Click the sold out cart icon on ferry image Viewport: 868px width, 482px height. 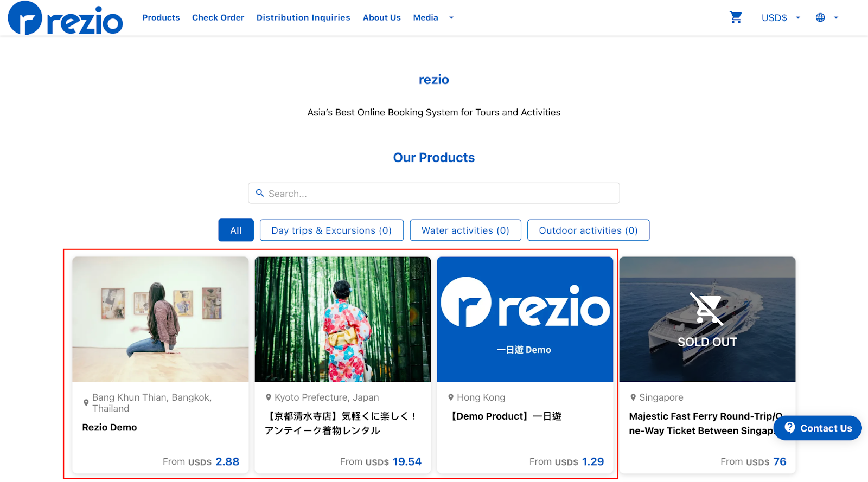(x=706, y=309)
